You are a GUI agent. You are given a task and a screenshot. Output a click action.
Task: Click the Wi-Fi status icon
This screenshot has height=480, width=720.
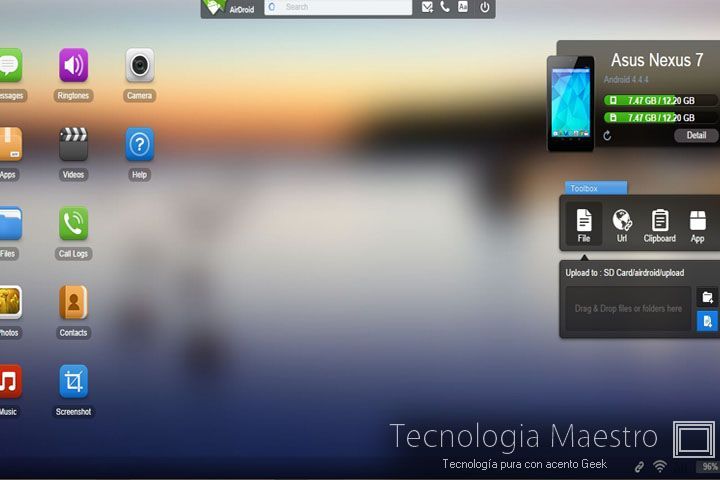click(660, 467)
